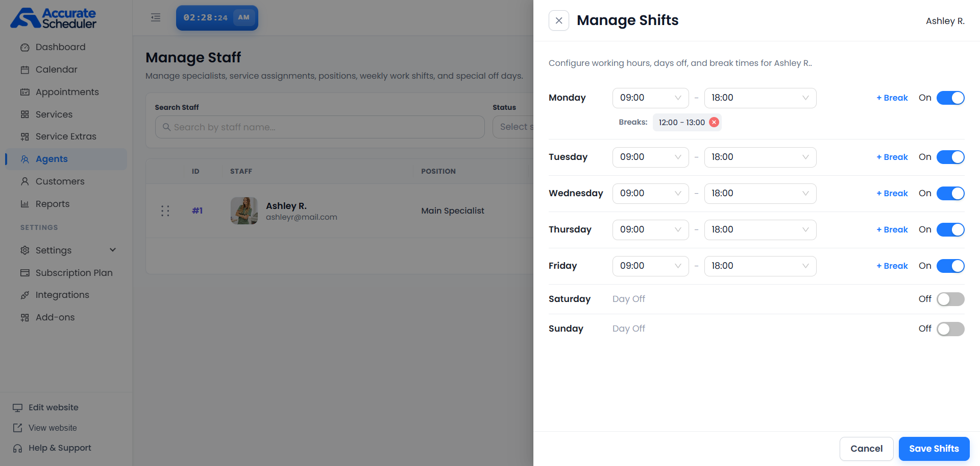Open View website link
This screenshot has width=980, height=466.
coord(45,428)
